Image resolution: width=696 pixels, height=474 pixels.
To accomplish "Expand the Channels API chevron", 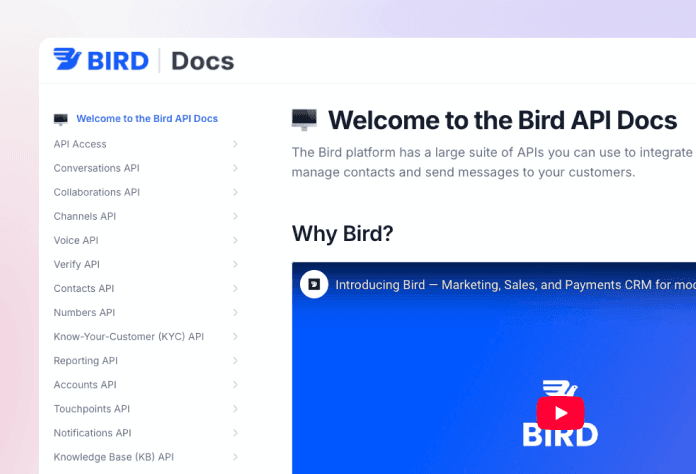I will pyautogui.click(x=235, y=216).
